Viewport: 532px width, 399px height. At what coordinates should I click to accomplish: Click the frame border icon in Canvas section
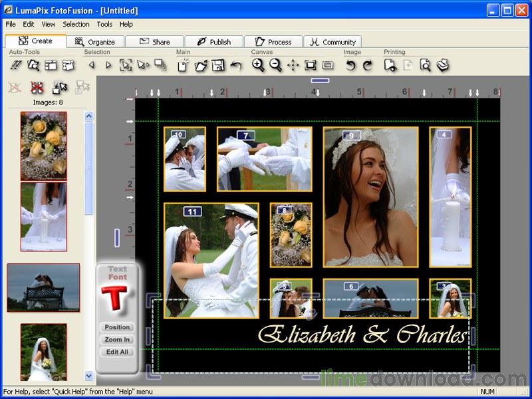point(310,65)
